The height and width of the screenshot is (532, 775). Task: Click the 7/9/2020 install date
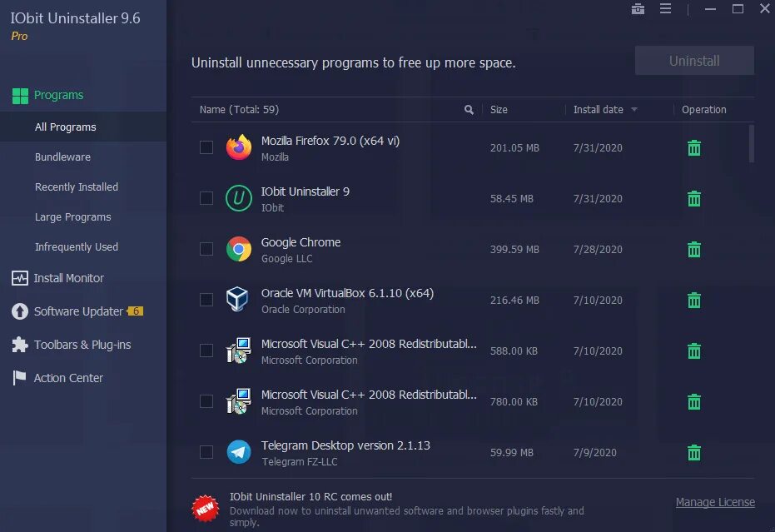pyautogui.click(x=594, y=452)
